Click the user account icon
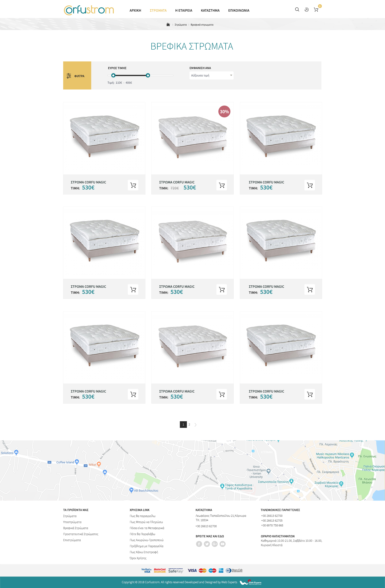Viewport: 385px width, 588px height. click(307, 10)
